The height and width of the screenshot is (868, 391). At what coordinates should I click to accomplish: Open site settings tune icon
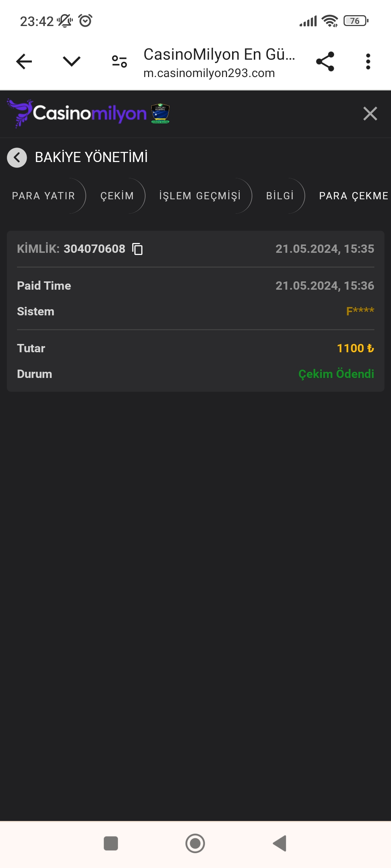(119, 61)
